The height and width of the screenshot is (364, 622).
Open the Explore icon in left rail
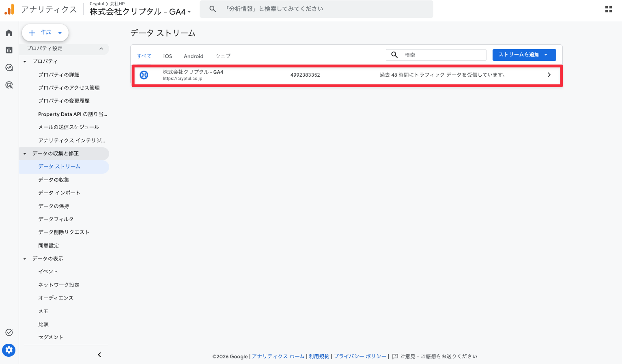click(x=9, y=67)
